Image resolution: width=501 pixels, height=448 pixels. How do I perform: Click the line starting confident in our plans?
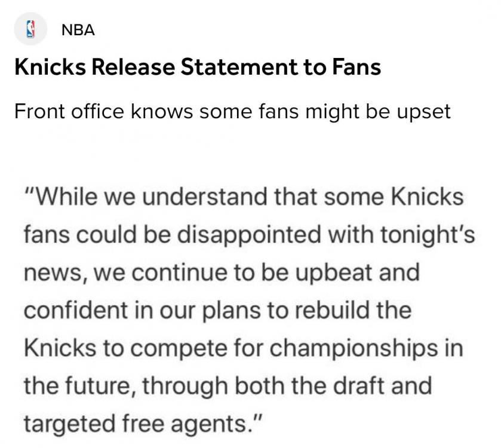tap(217, 311)
